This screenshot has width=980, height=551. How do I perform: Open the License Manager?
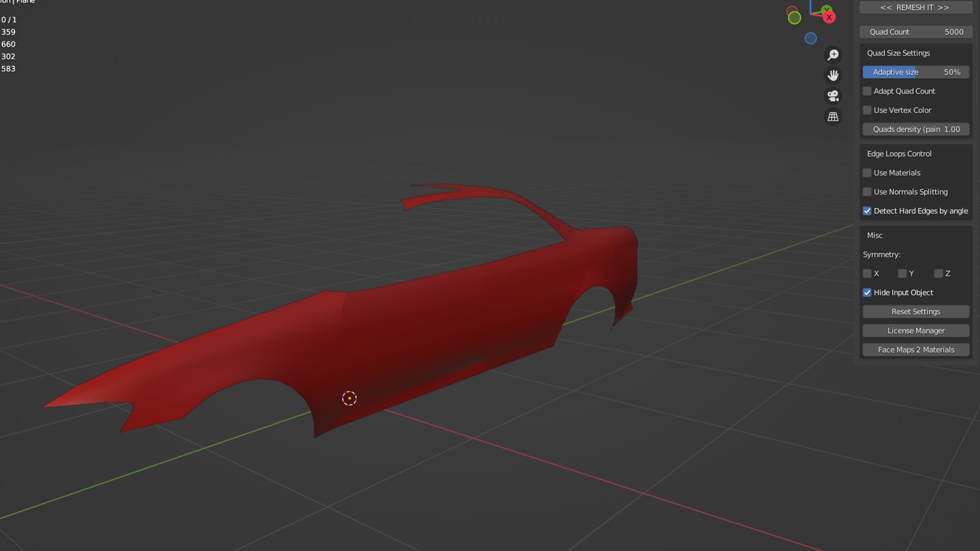click(916, 331)
